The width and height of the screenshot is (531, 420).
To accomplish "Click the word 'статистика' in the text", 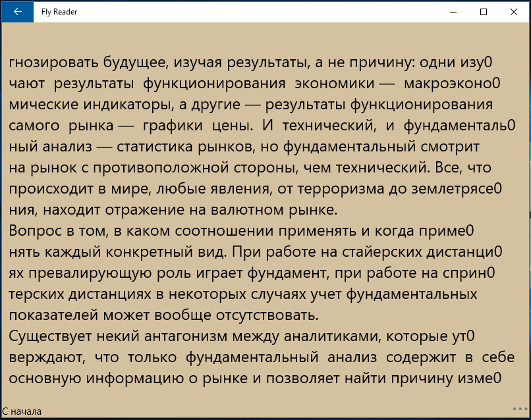I will [155, 147].
